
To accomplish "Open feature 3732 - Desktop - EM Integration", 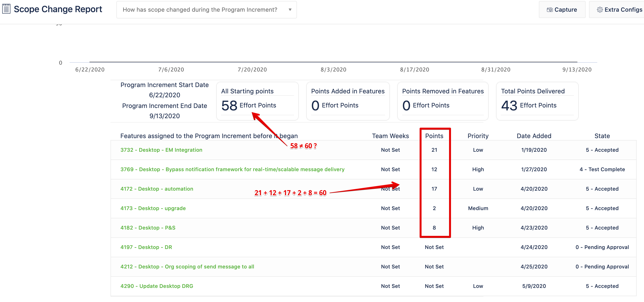I will coord(161,150).
